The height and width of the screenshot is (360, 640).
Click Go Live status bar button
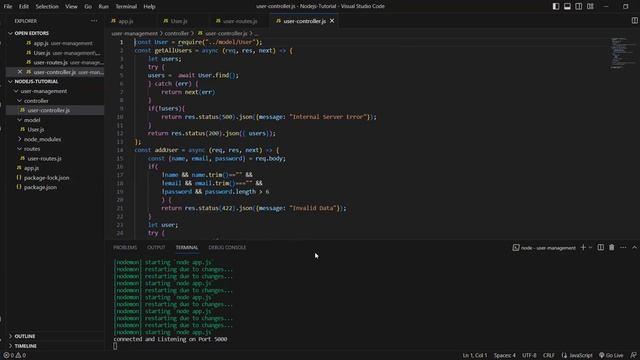click(611, 356)
